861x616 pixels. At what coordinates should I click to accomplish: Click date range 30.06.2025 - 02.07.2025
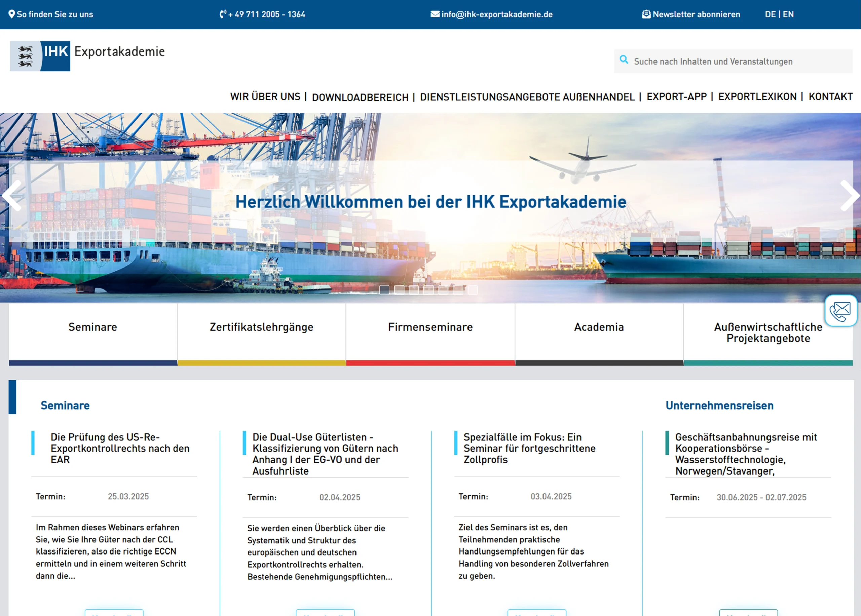(761, 497)
